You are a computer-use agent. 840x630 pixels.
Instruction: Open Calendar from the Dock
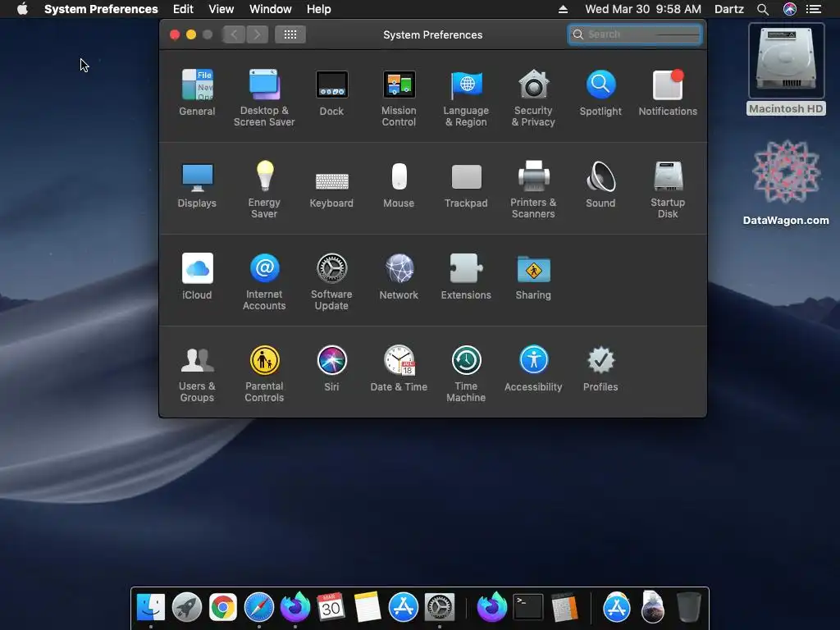(331, 607)
